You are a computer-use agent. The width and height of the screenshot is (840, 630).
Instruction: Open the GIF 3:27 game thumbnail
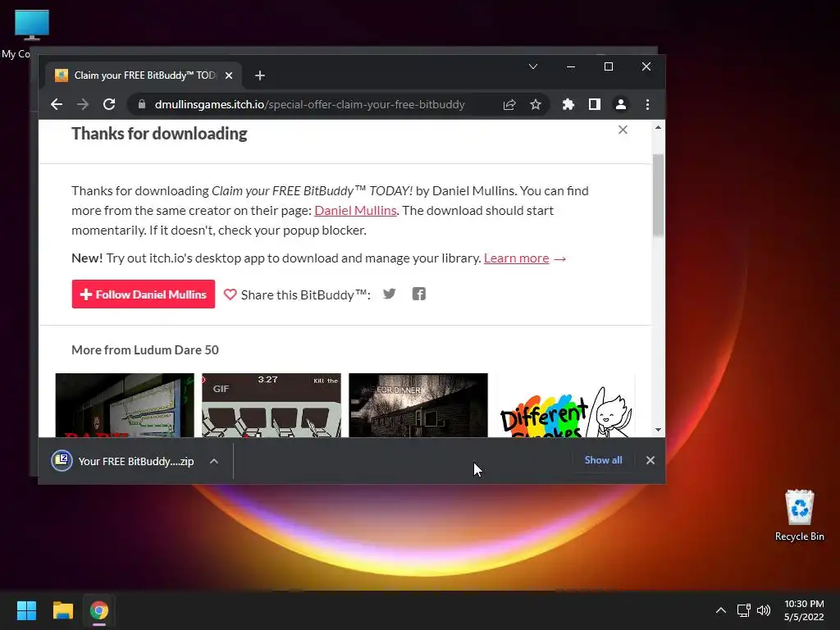click(x=271, y=405)
